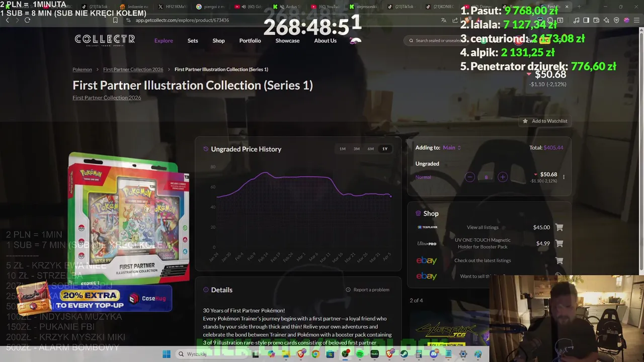This screenshot has height=362, width=644.
Task: Open the Portfolio page
Action: tap(250, 41)
